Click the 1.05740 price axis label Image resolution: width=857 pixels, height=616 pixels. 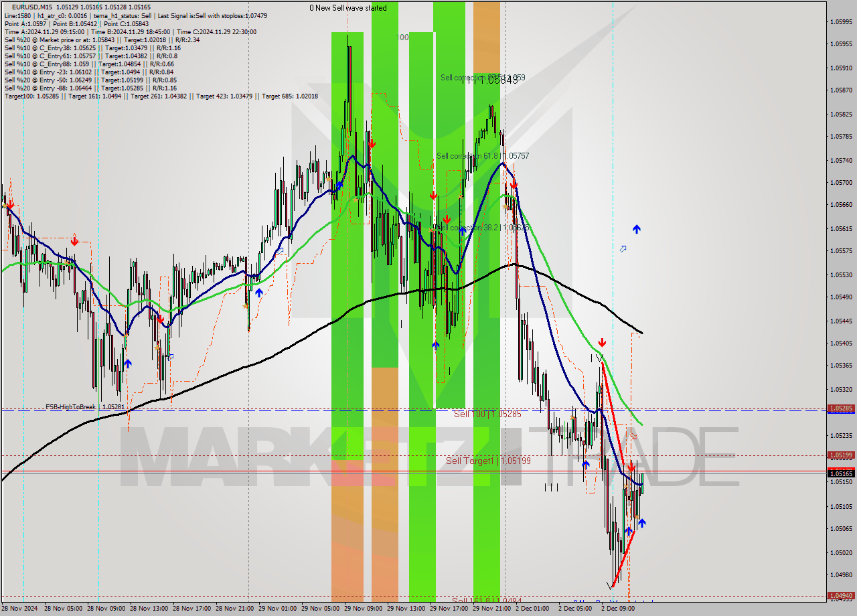[840, 160]
